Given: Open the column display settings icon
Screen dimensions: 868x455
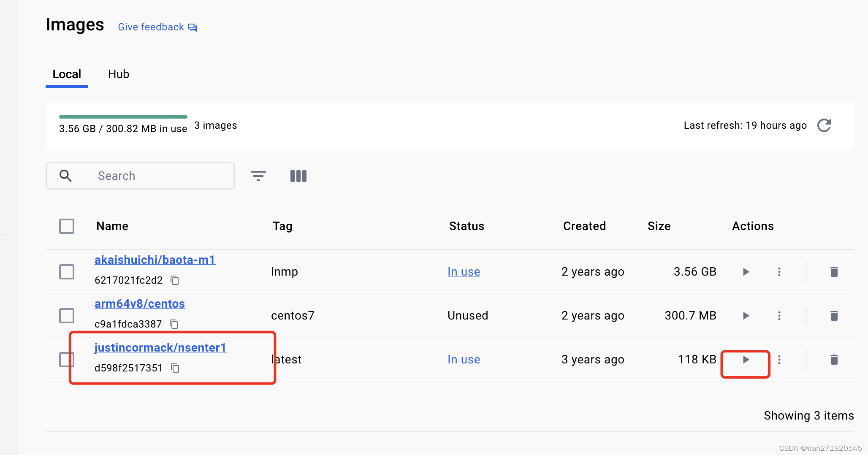Looking at the screenshot, I should (298, 176).
